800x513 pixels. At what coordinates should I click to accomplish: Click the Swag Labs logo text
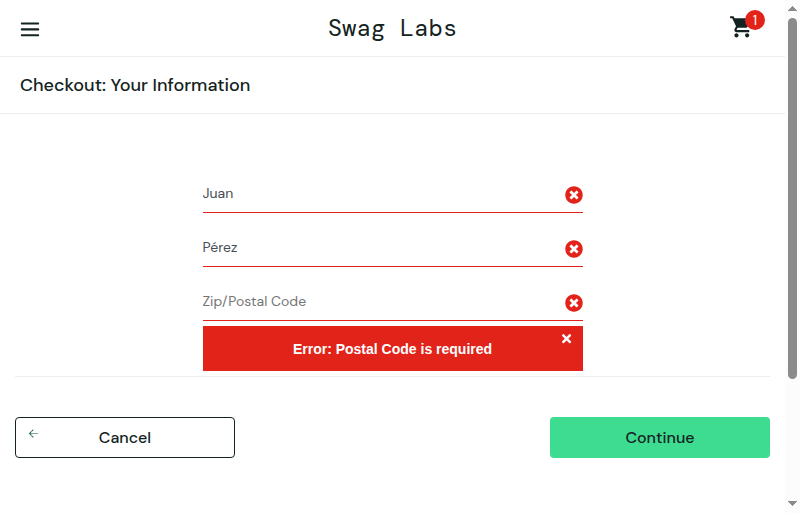(392, 29)
